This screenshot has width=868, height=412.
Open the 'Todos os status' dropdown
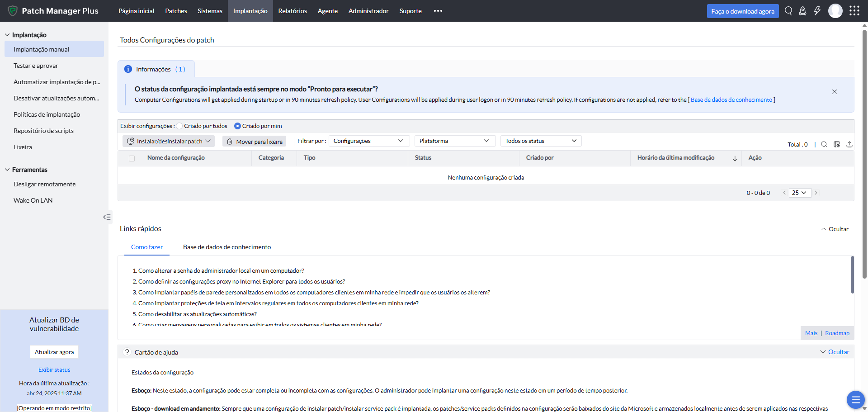pyautogui.click(x=540, y=141)
